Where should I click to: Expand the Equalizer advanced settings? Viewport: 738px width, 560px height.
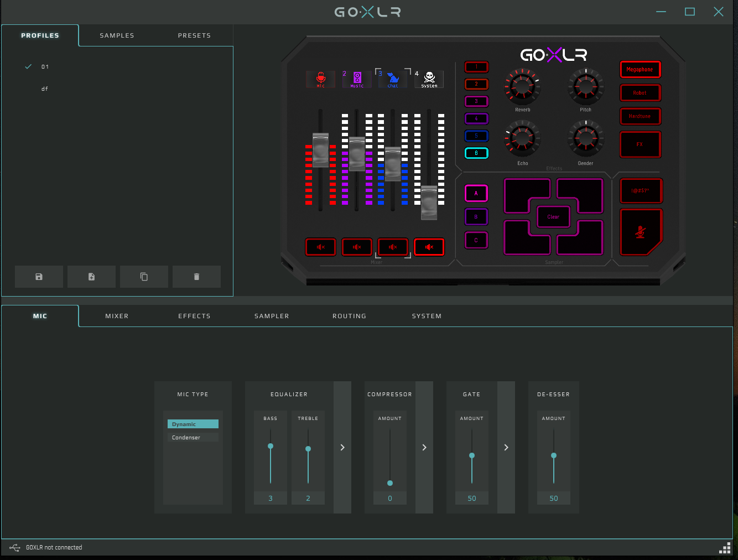[x=342, y=447]
